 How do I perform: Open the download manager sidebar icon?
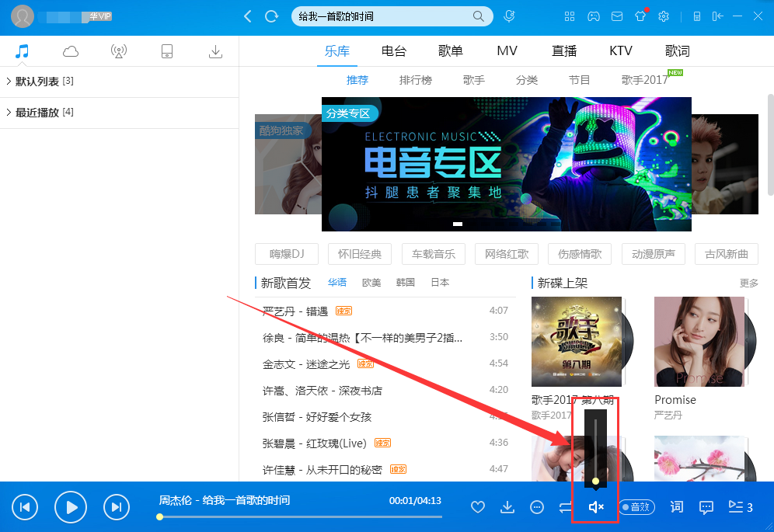pos(215,50)
